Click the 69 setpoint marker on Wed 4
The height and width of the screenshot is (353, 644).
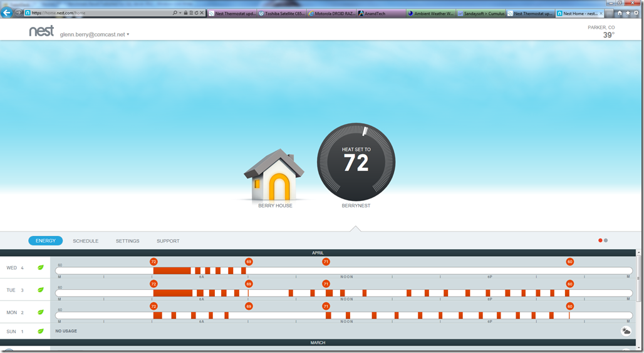pos(249,262)
